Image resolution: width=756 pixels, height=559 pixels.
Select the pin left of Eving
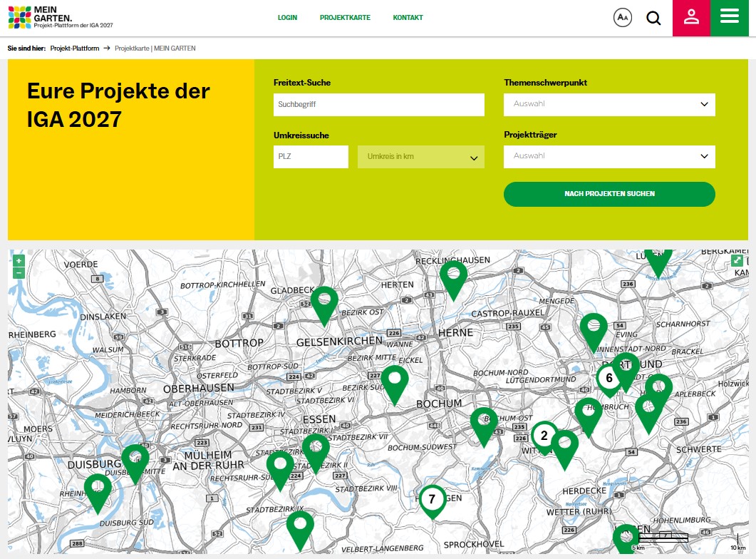[x=594, y=332]
